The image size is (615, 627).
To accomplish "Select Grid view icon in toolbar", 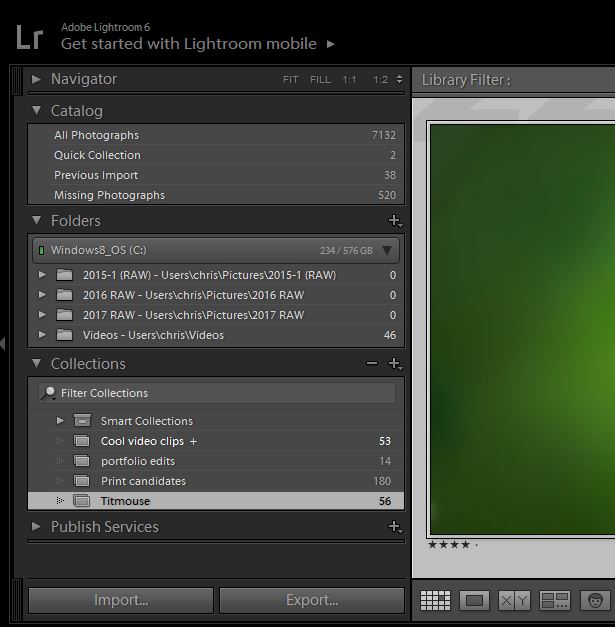I will pos(435,600).
